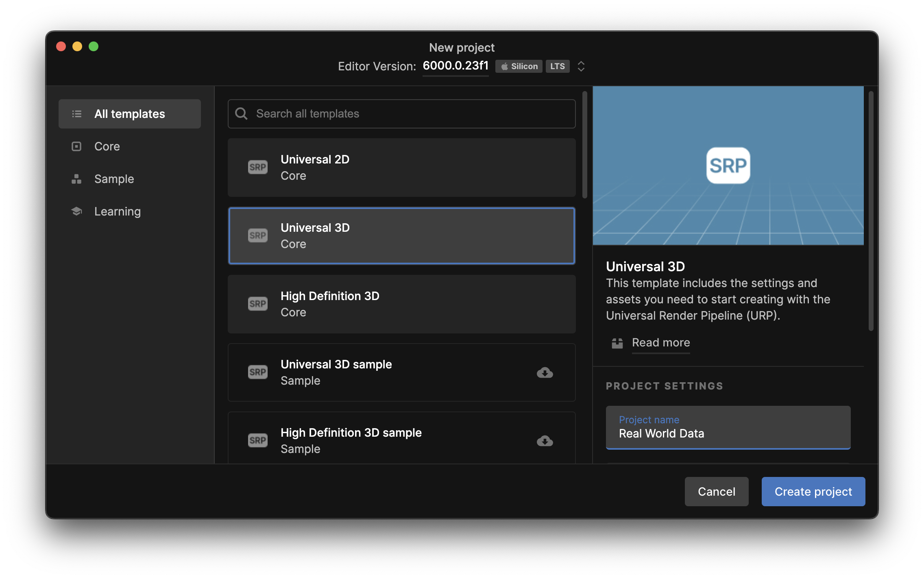Click the Universal 3D details title
Viewport: 924px width, 579px height.
tap(645, 267)
